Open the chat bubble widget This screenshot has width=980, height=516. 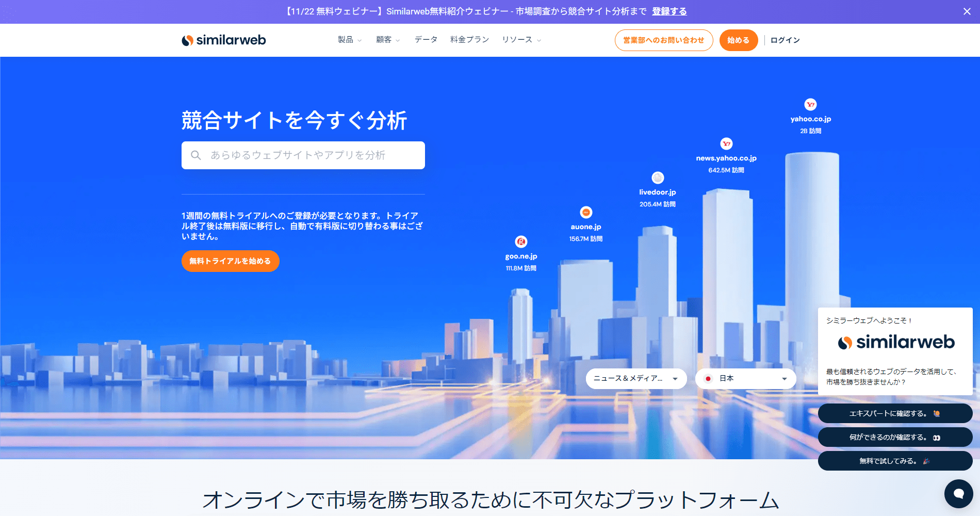coord(959,494)
